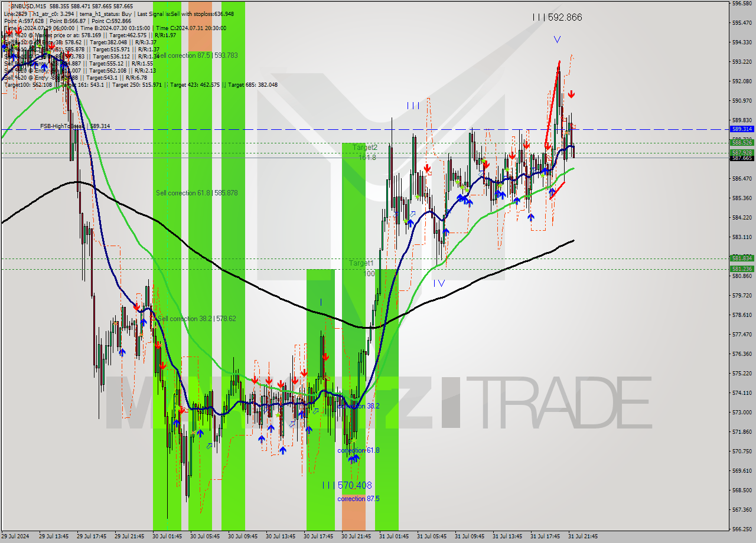Select the 'I I I 570.408' wave label
Viewport: 756px width, 543px height.
(347, 485)
